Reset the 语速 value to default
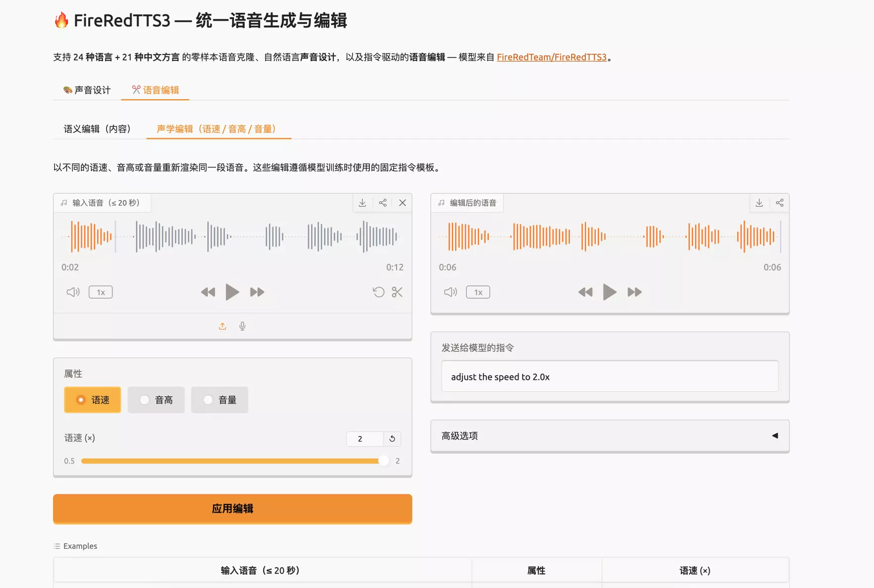874x588 pixels. [x=392, y=438]
